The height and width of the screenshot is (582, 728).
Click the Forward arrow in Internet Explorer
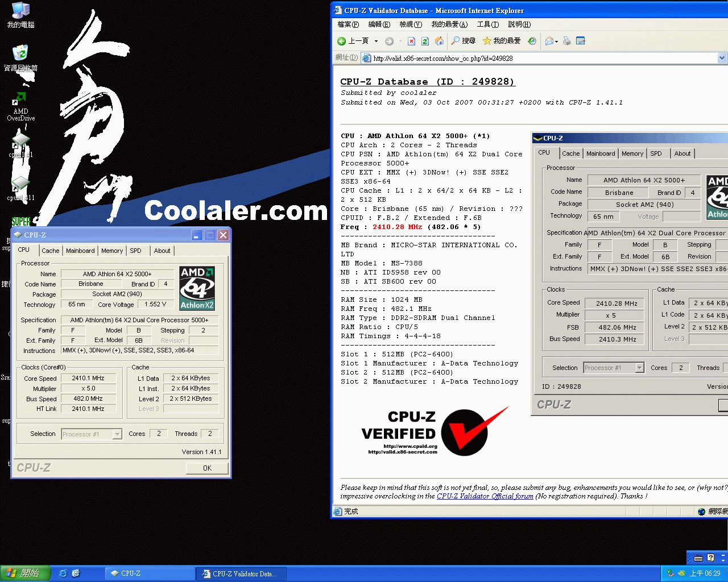coord(389,41)
